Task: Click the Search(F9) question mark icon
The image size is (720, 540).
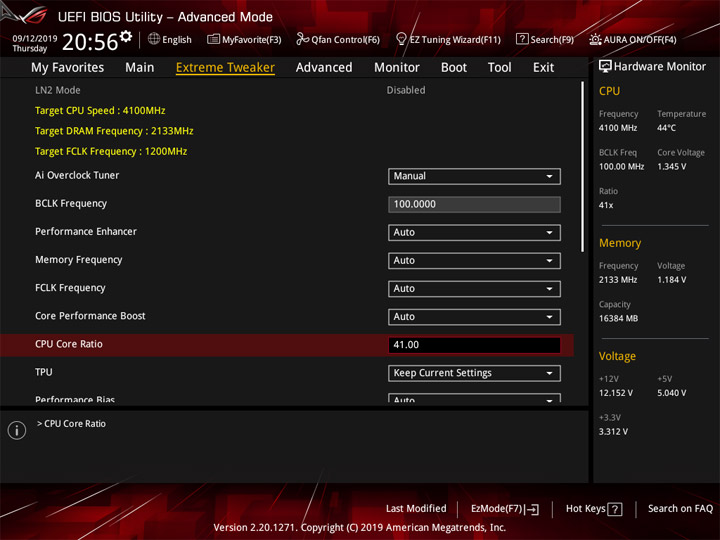Action: tap(522, 39)
